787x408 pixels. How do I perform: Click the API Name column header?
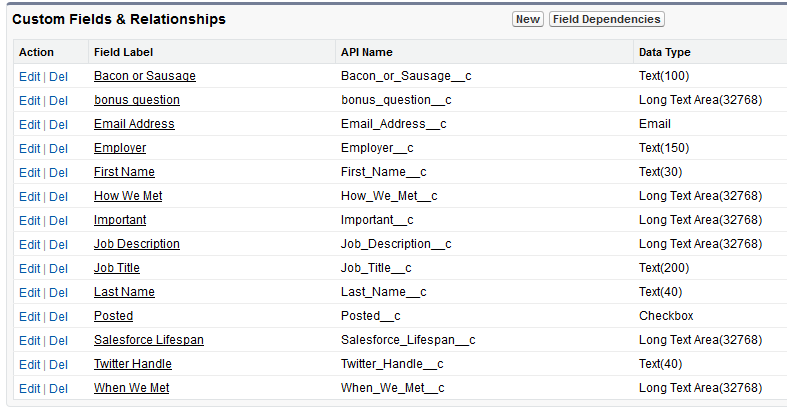(366, 52)
